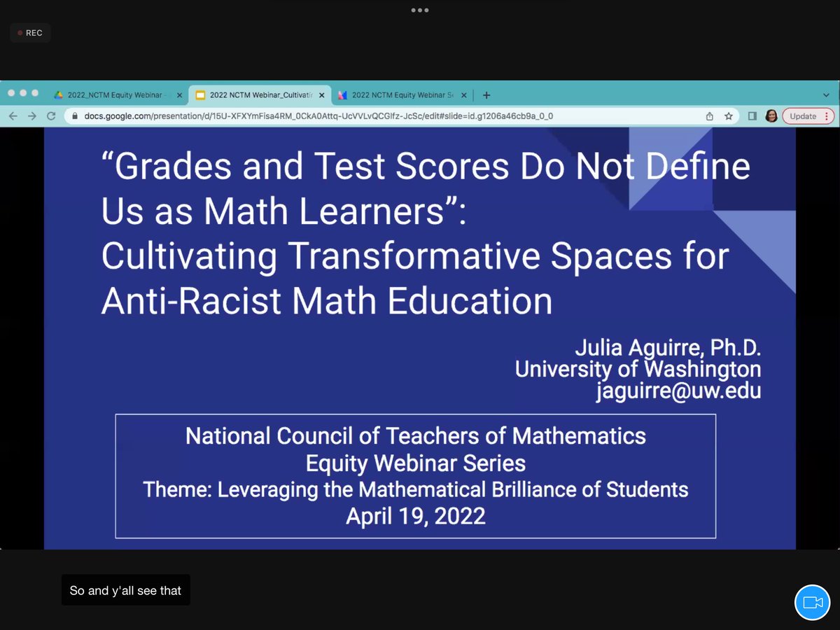Image resolution: width=840 pixels, height=630 pixels.
Task: Close the 2022 NCTM Equity Webinar Se tab
Action: click(x=463, y=95)
